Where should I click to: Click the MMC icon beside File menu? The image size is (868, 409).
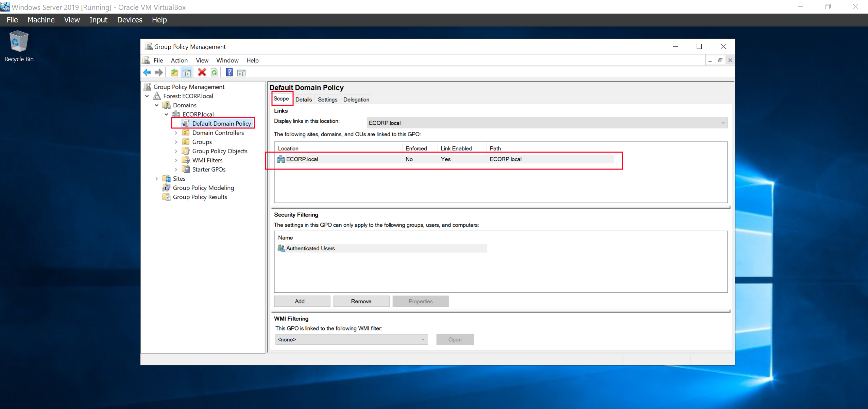click(x=146, y=60)
